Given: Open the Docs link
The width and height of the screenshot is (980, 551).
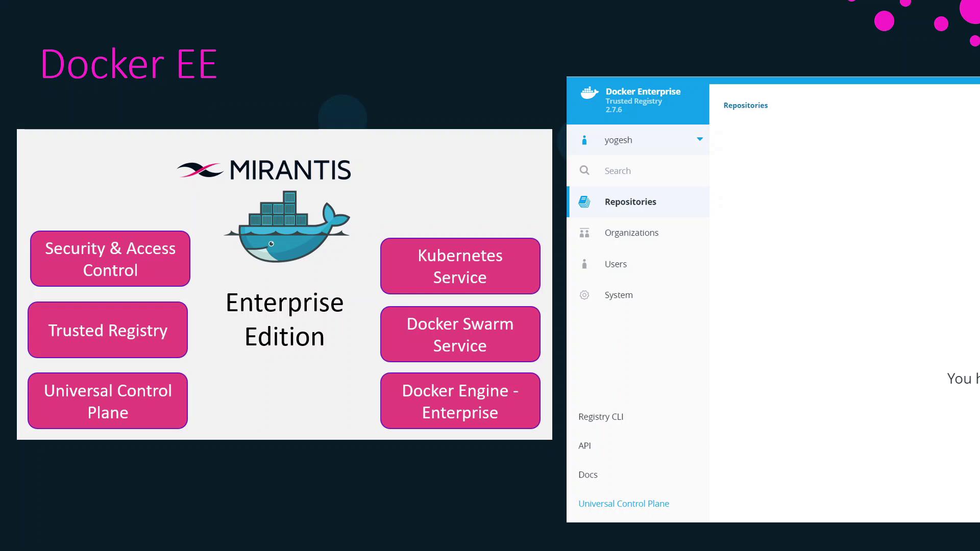Looking at the screenshot, I should 588,475.
